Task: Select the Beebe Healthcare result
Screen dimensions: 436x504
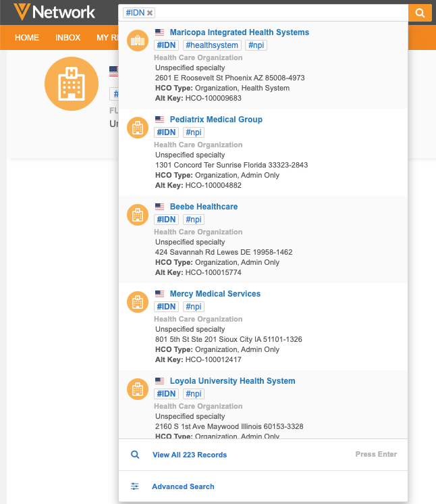Action: coord(203,207)
